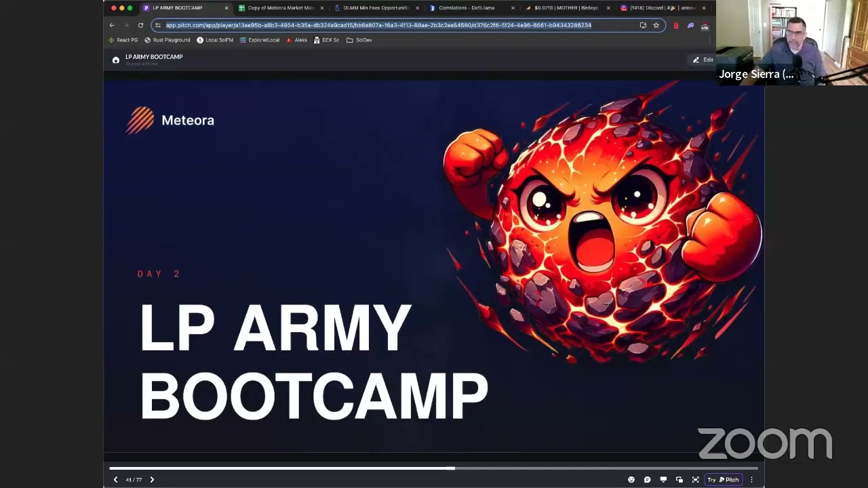Image resolution: width=868 pixels, height=488 pixels.
Task: Open presenter display icon in player bar
Action: click(x=663, y=480)
